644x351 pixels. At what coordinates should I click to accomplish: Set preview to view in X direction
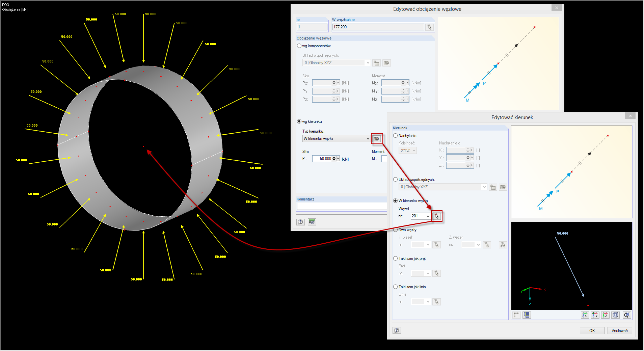click(585, 315)
